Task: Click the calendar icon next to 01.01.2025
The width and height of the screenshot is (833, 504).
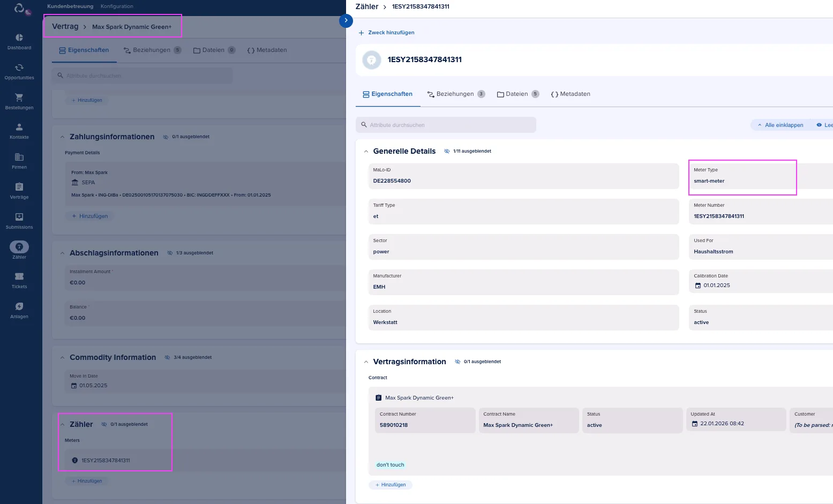Action: click(x=698, y=285)
